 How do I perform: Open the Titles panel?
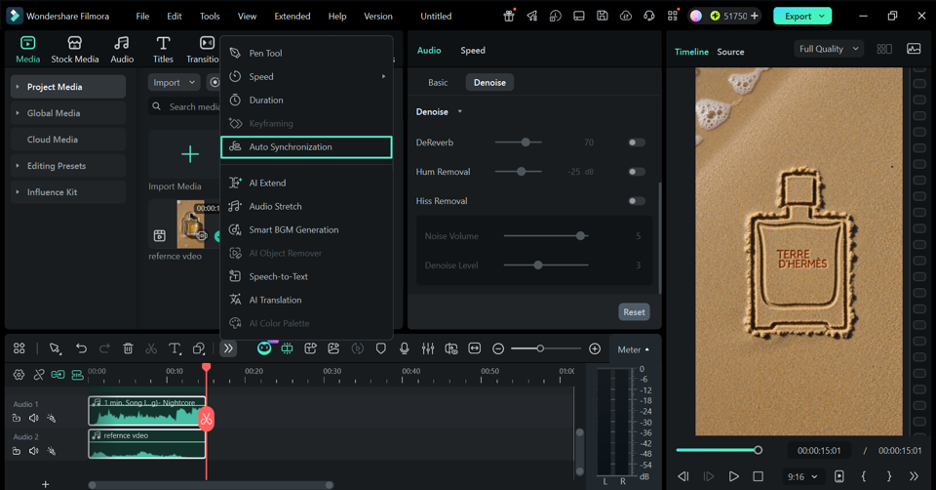(x=163, y=50)
